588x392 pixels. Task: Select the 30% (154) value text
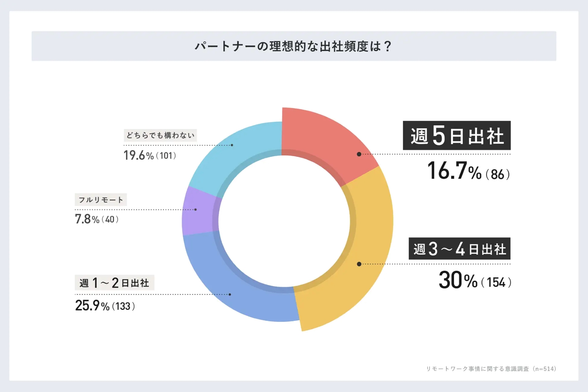pos(475,281)
